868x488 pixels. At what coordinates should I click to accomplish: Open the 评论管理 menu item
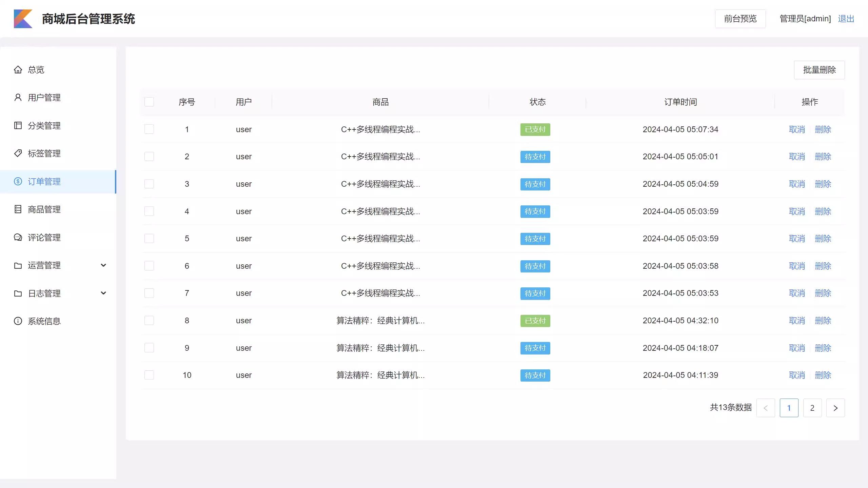click(58, 237)
